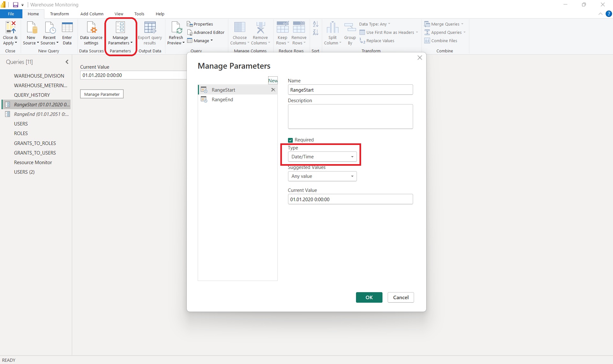This screenshot has width=613, height=364.
Task: Delete the RangeStart parameter with the X icon
Action: 273,90
